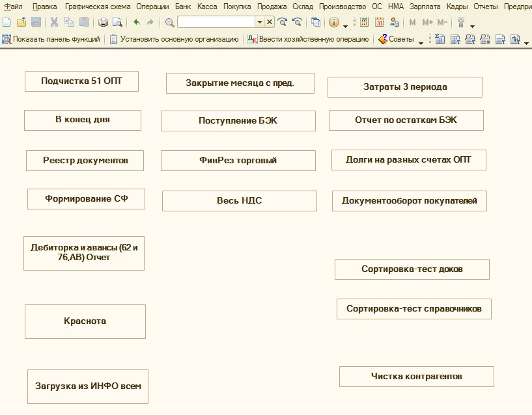532x415 pixels.
Task: Click into the toolbar search input field
Action: tap(216, 22)
